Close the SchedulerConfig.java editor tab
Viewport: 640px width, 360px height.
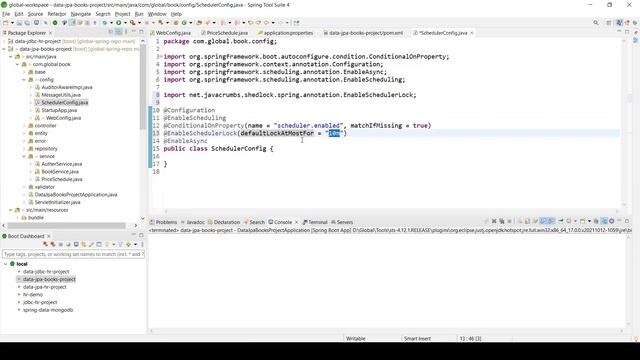click(x=472, y=33)
